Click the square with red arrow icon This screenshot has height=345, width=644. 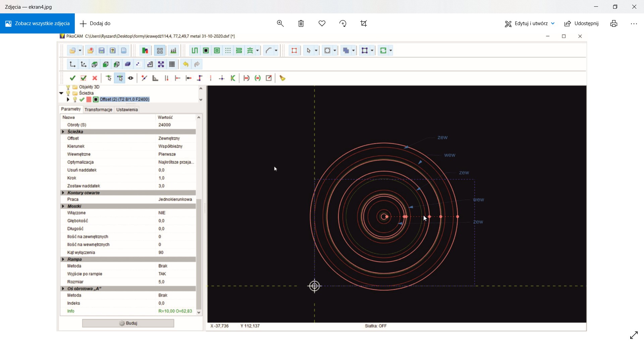[269, 79]
